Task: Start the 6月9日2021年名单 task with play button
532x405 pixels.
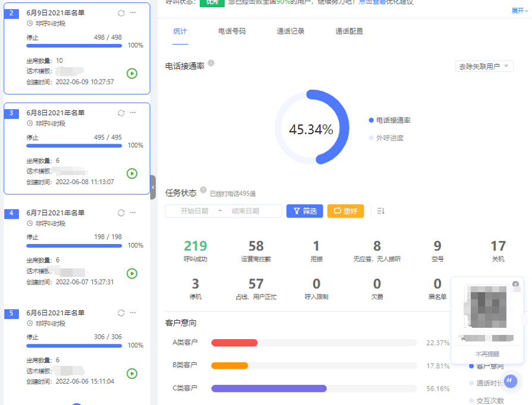Action: [132, 74]
